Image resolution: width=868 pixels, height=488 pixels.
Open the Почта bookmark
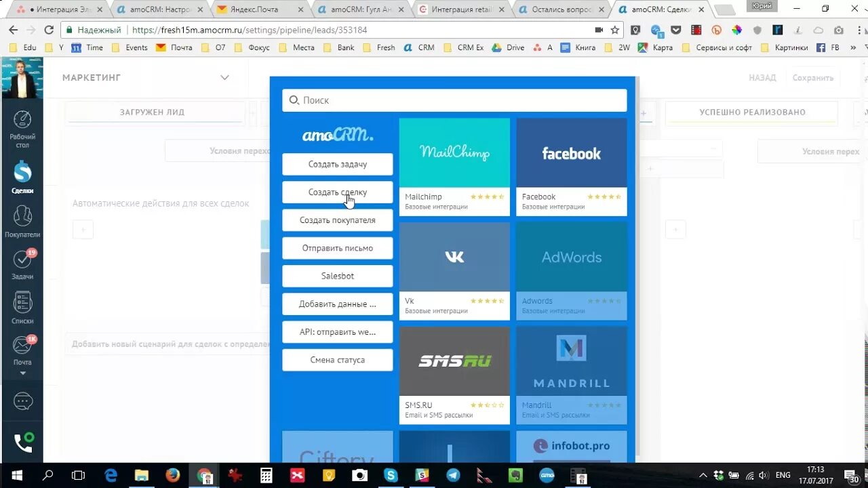(x=174, y=47)
